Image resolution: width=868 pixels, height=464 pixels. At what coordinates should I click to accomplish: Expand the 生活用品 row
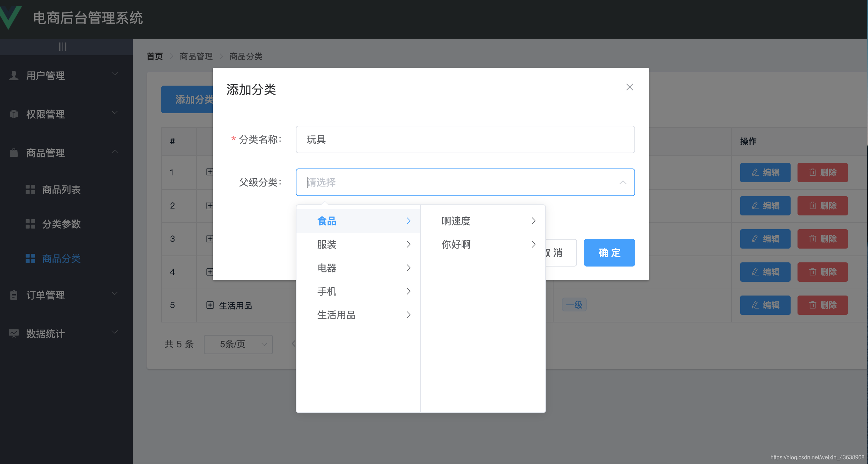[x=210, y=305]
